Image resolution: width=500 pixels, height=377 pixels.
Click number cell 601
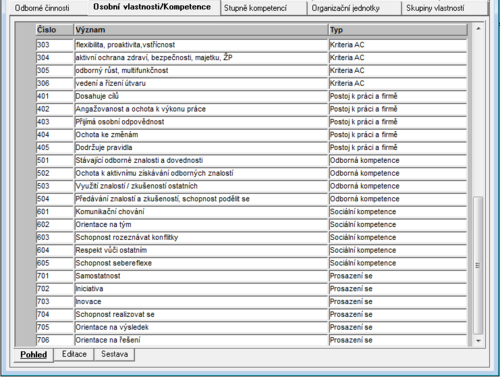coord(55,212)
